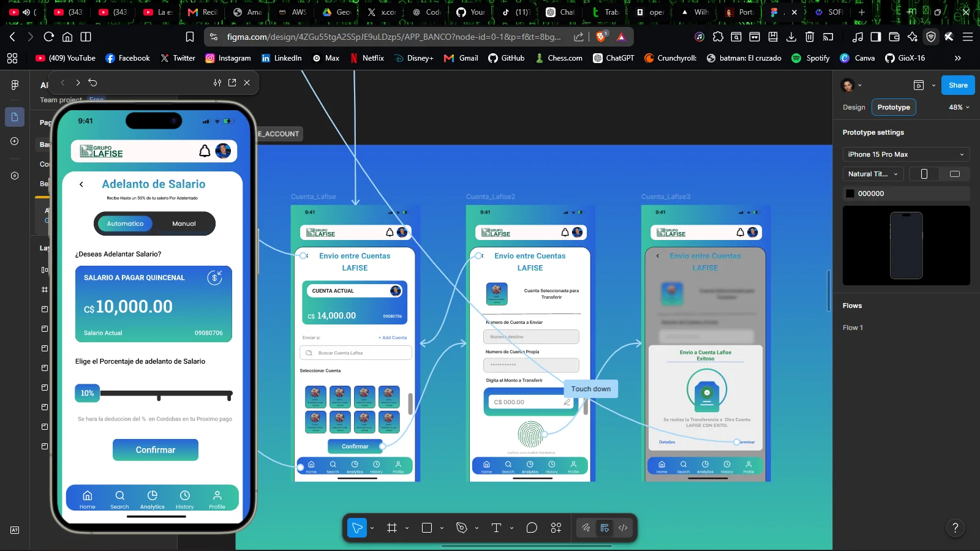Open browser downloads icon
This screenshot has width=980, height=551.
point(791,37)
